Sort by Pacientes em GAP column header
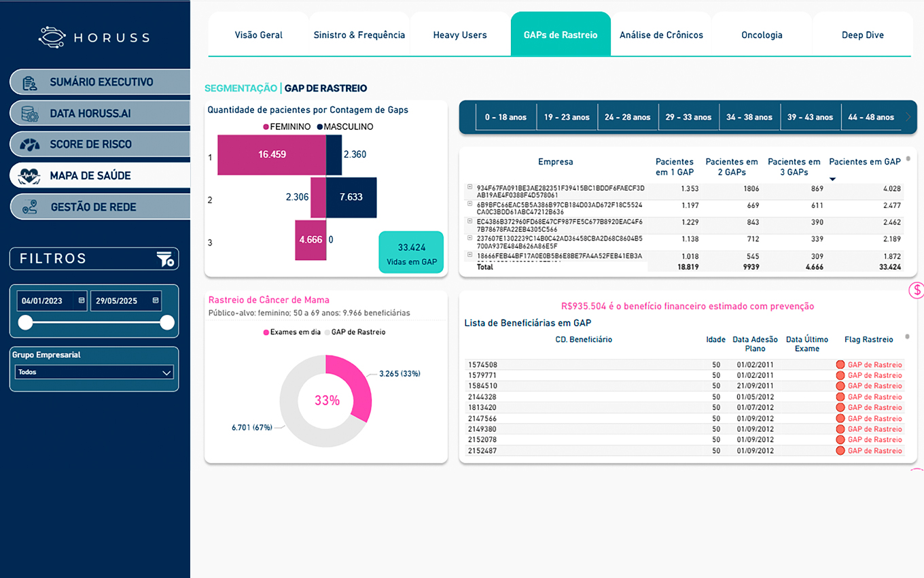This screenshot has height=578, width=924. pyautogui.click(x=864, y=162)
